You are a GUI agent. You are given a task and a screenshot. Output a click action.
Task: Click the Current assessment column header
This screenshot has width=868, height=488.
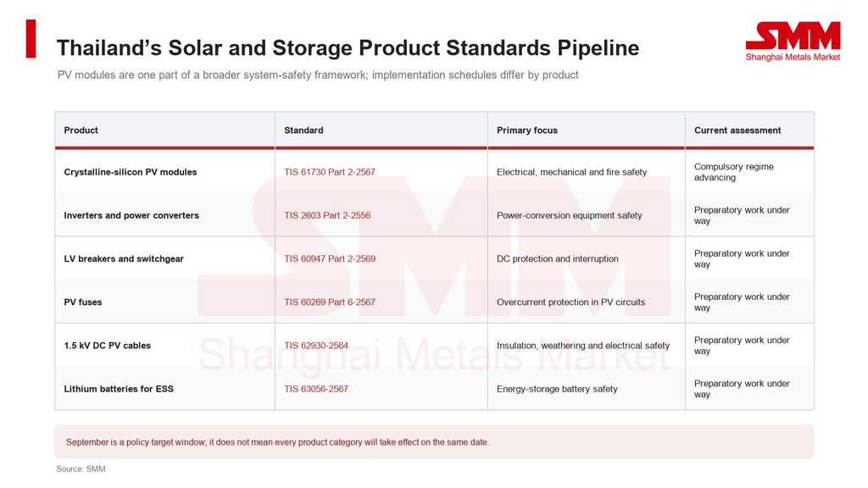pyautogui.click(x=737, y=130)
